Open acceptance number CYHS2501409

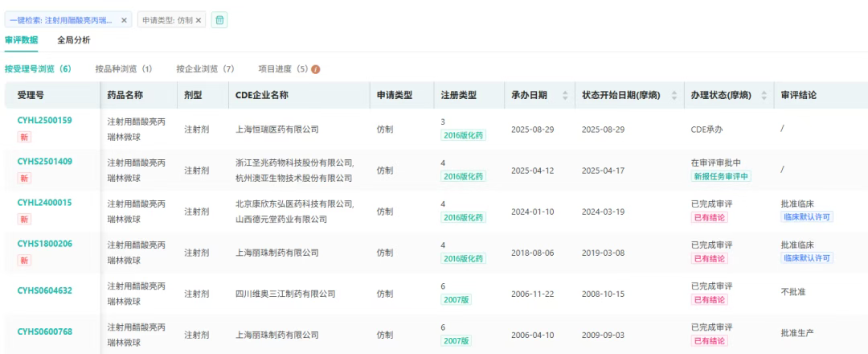(x=44, y=162)
